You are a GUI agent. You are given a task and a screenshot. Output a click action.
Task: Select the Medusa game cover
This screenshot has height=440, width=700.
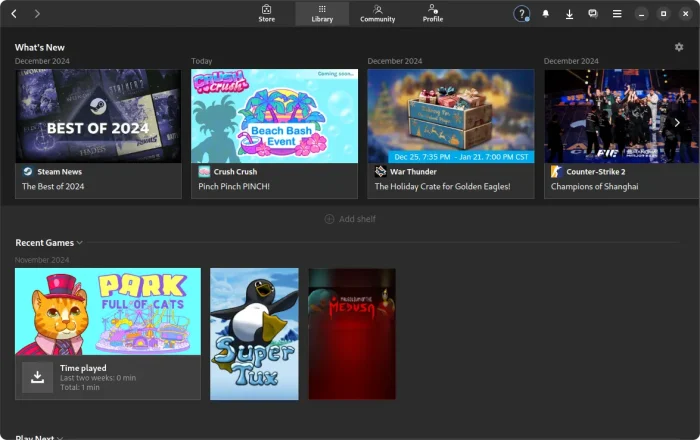coord(352,334)
